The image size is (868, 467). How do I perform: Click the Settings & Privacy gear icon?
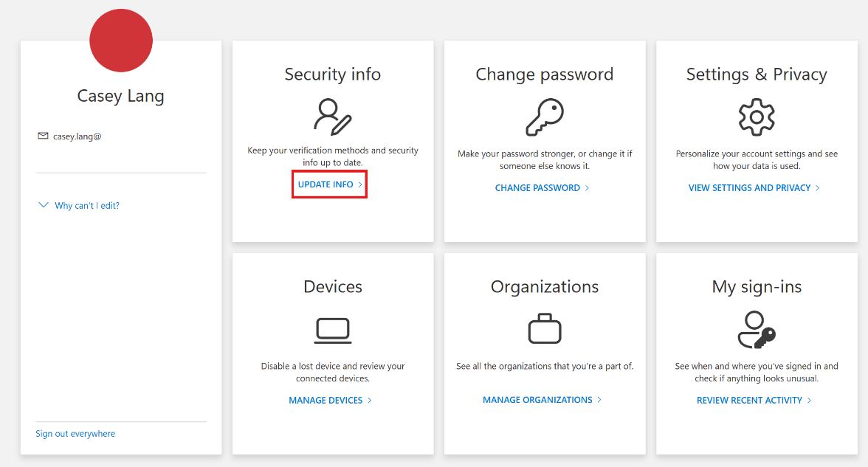(x=756, y=116)
